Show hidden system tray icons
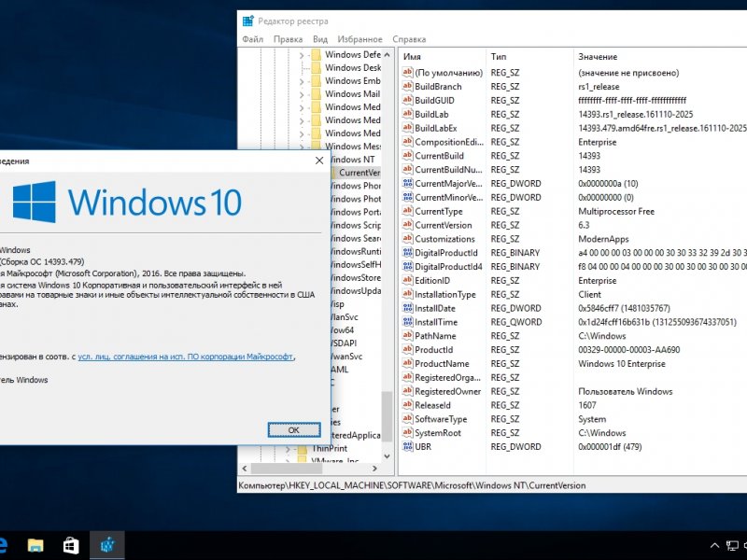 coord(714,546)
